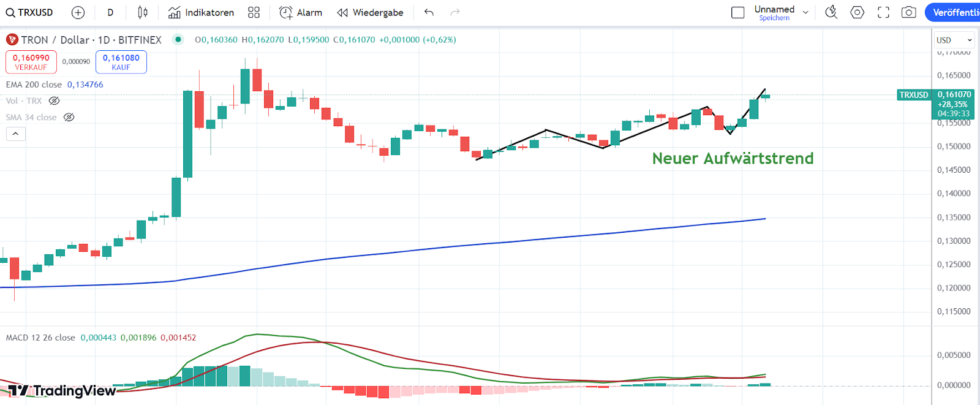Change the D timeframe interval

(x=110, y=12)
